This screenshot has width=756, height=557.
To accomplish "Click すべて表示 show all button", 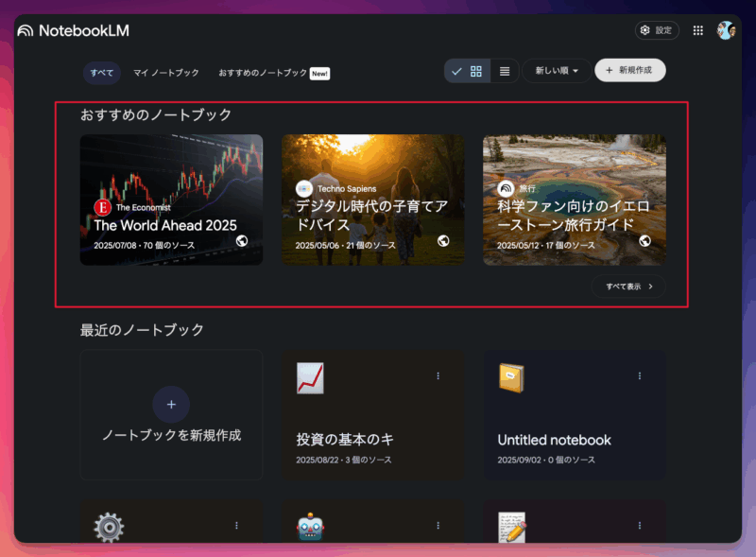I will [628, 287].
